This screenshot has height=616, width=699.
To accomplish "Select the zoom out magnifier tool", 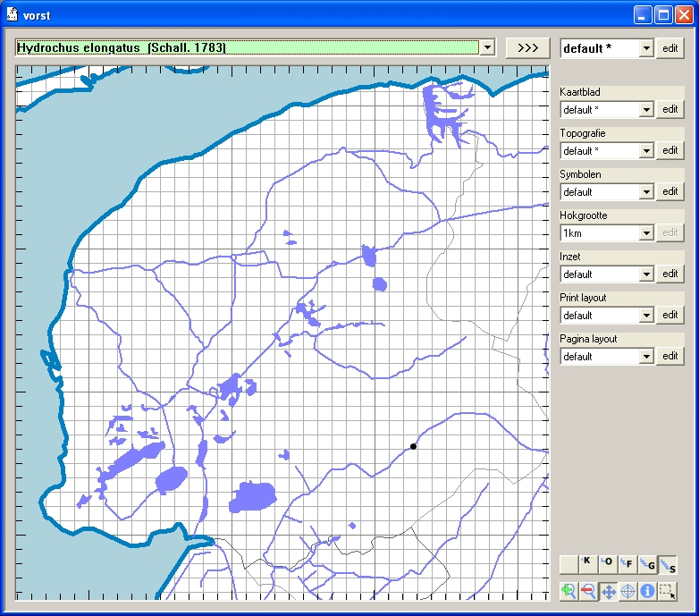I will [588, 591].
